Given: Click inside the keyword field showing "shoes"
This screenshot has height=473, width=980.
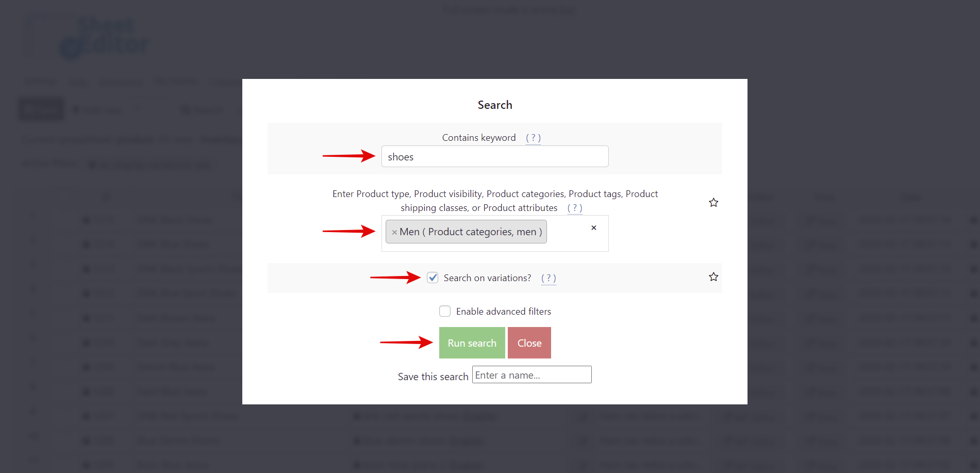Looking at the screenshot, I should [x=494, y=156].
